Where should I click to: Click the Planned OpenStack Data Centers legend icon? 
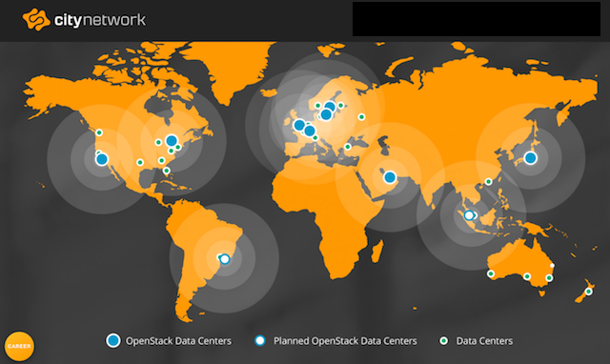[260, 341]
